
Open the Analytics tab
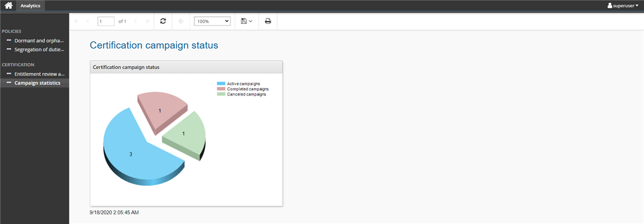coord(30,6)
